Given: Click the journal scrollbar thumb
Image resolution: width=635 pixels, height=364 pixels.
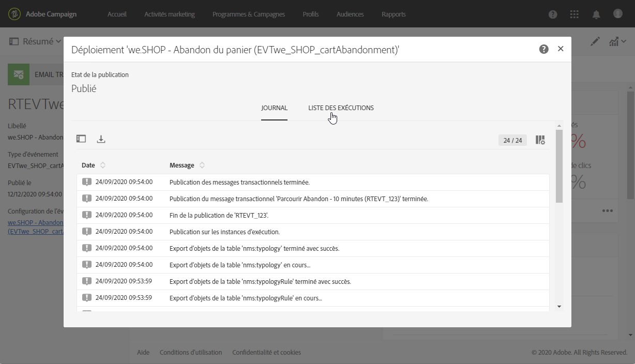Looking at the screenshot, I should coord(559,166).
